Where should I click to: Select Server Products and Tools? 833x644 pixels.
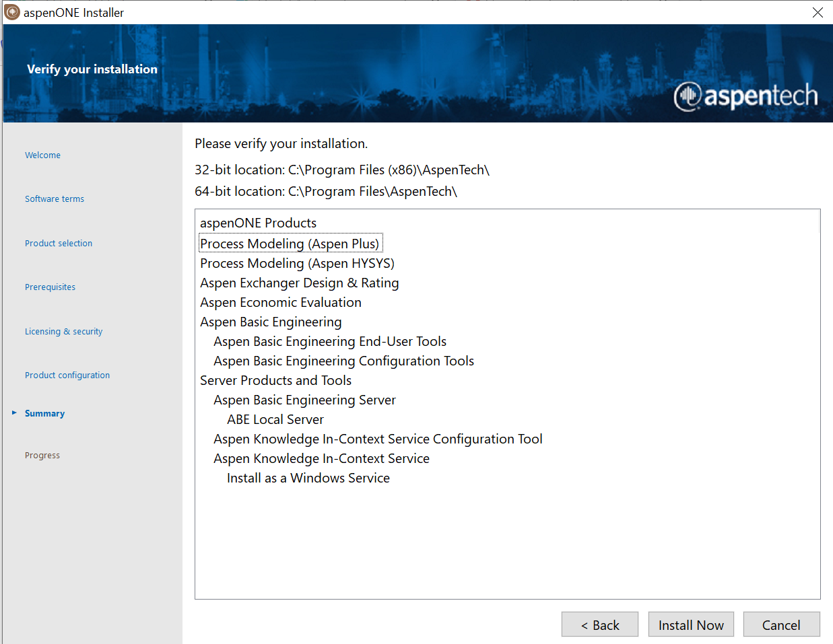[275, 380]
